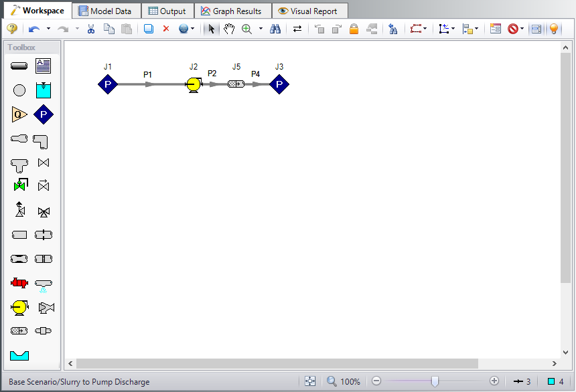Pick the Assigned Pressure junction tool
The width and height of the screenshot is (576, 392).
click(43, 114)
